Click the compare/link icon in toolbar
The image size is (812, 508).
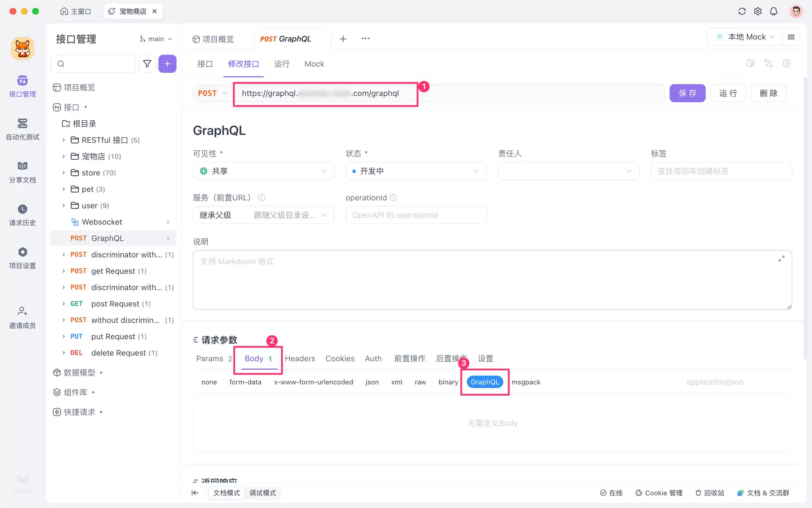coord(769,63)
